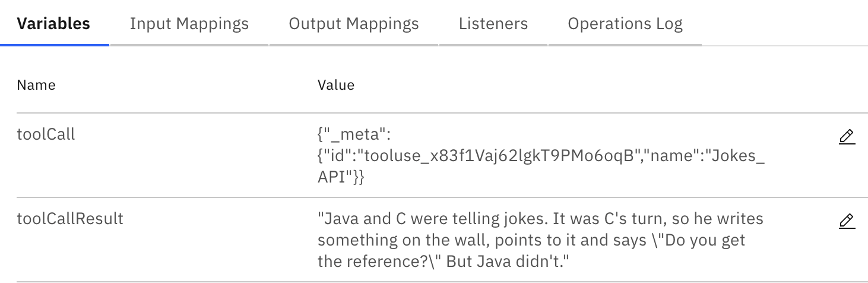
Task: Click the Name column header
Action: click(36, 85)
